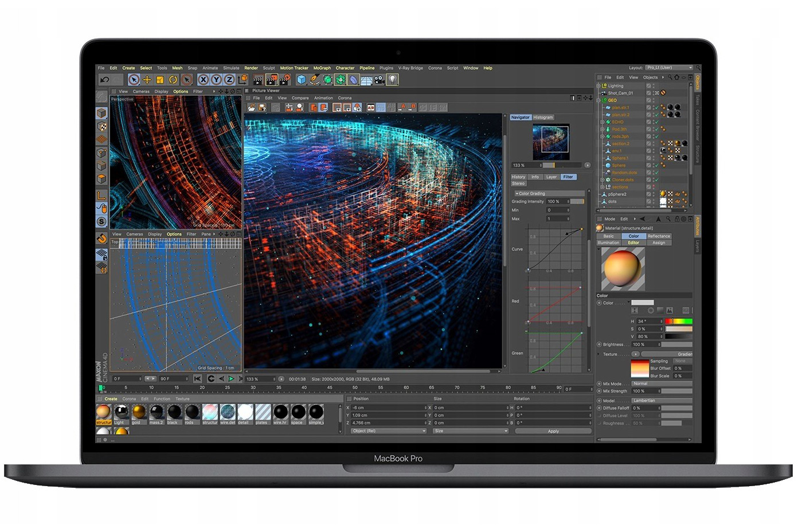This screenshot has height=532, width=798.
Task: Open the Create menu in main menu bar
Action: (x=128, y=68)
